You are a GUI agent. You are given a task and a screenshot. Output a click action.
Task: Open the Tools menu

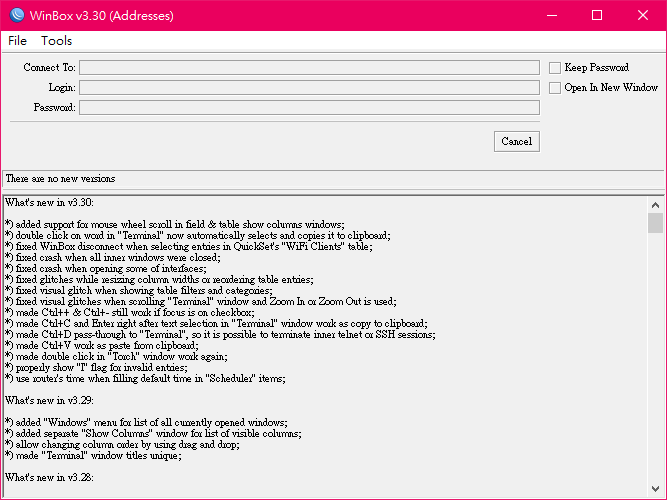57,41
